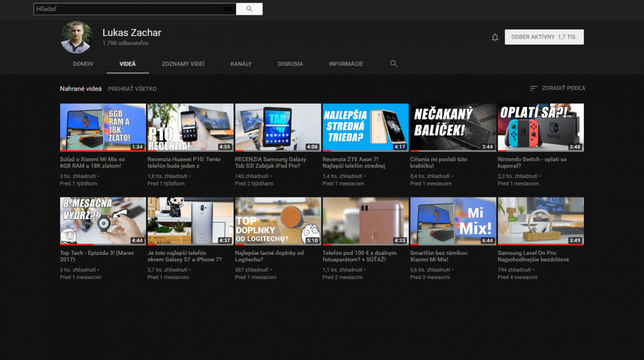Screen dimensions: 644x360
Task: Click the 5,6 tis. zhliadnutí count
Action: (430, 270)
